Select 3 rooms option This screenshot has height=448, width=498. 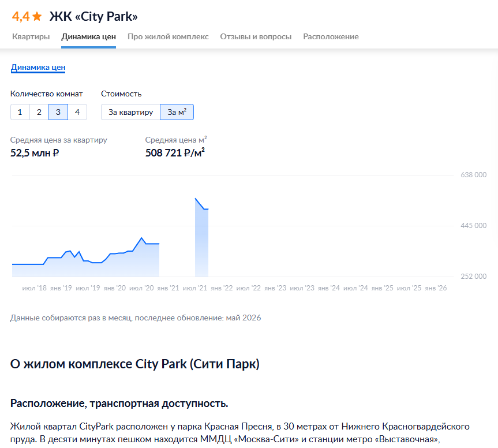tap(58, 112)
